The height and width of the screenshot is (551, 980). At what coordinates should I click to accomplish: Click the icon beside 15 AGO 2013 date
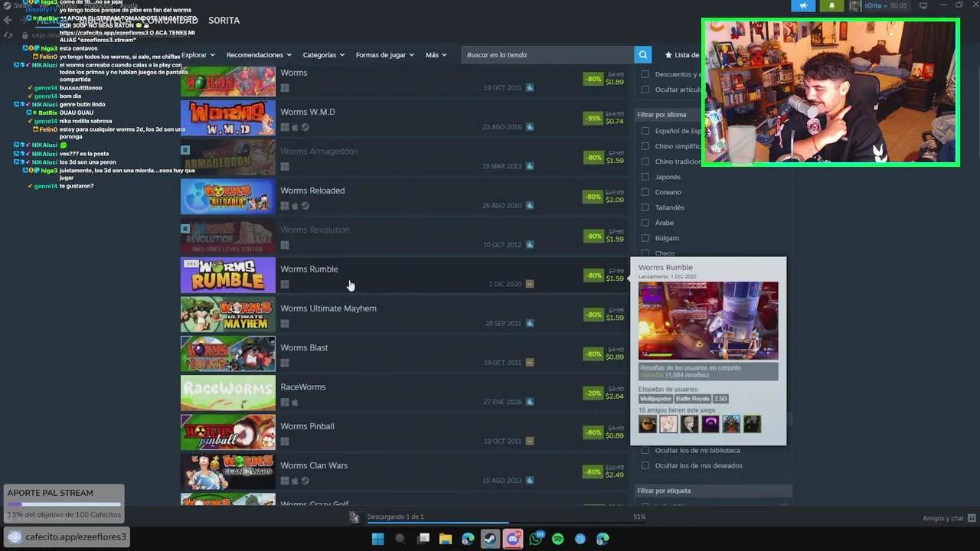529,481
